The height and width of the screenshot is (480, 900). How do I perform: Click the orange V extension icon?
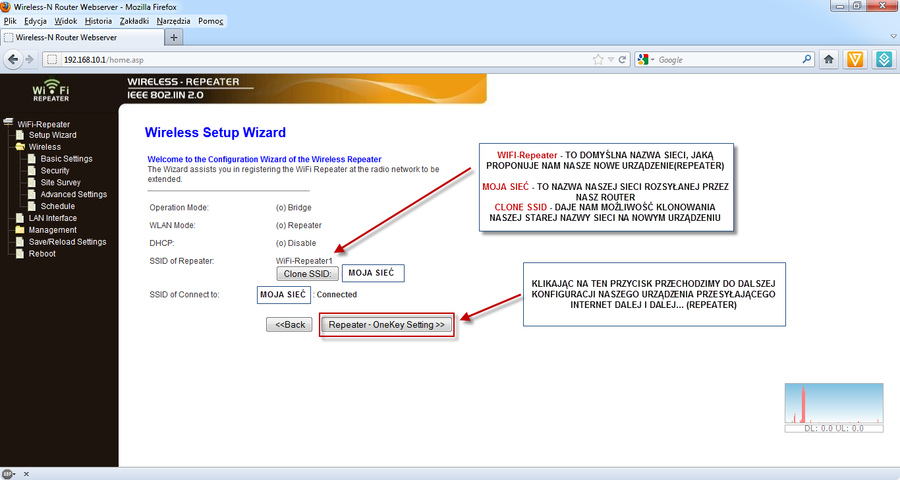[856, 59]
